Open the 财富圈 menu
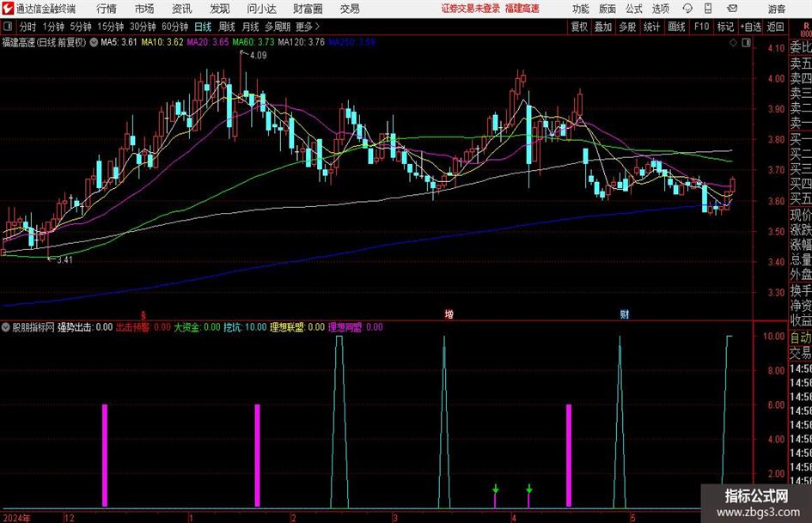The width and height of the screenshot is (812, 523). click(308, 9)
